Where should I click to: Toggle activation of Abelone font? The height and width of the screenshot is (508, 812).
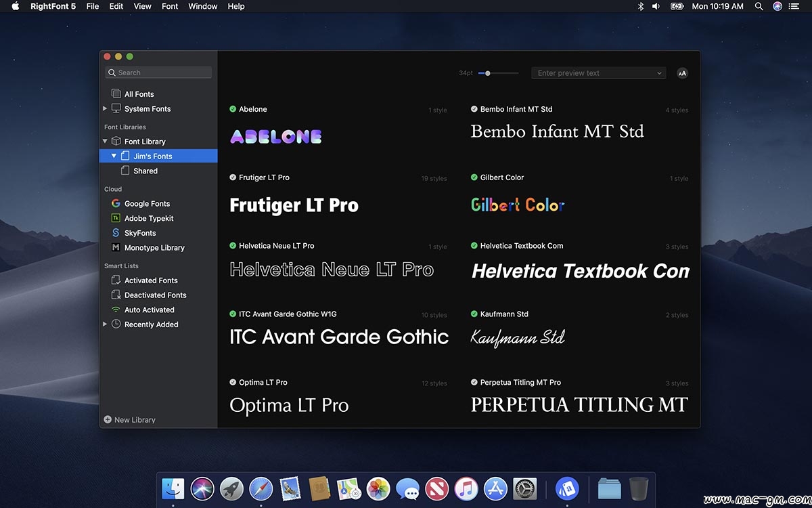tap(233, 109)
